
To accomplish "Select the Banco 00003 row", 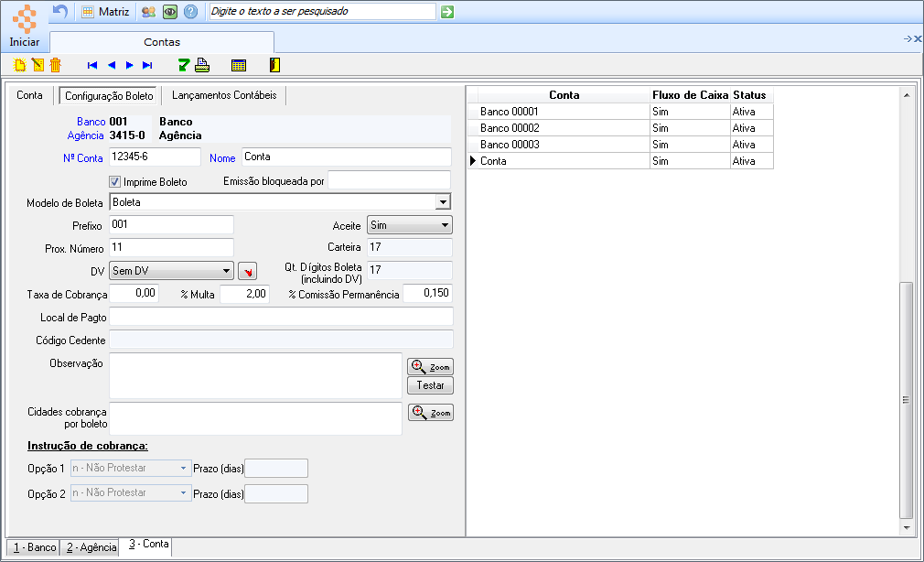I will 620,145.
